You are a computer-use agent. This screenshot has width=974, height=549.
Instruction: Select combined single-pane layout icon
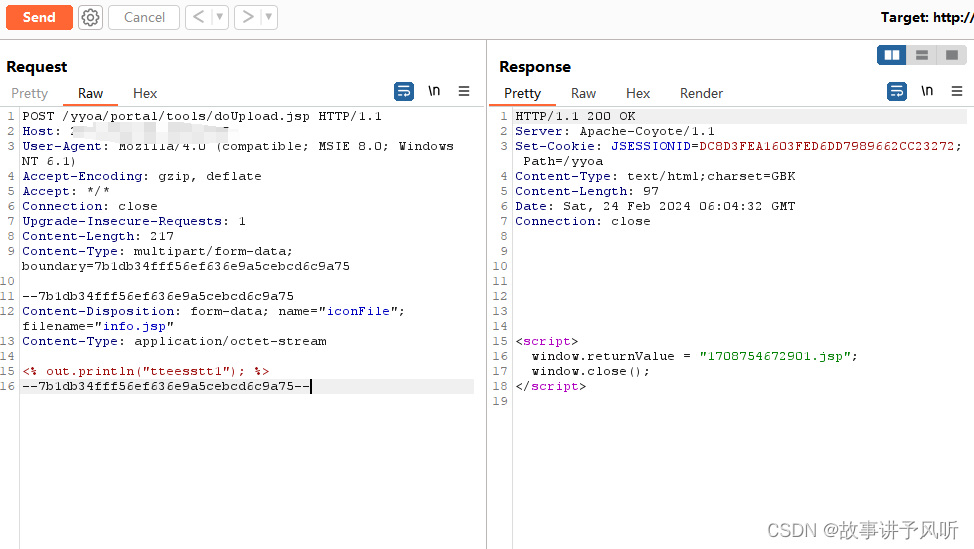tap(952, 55)
